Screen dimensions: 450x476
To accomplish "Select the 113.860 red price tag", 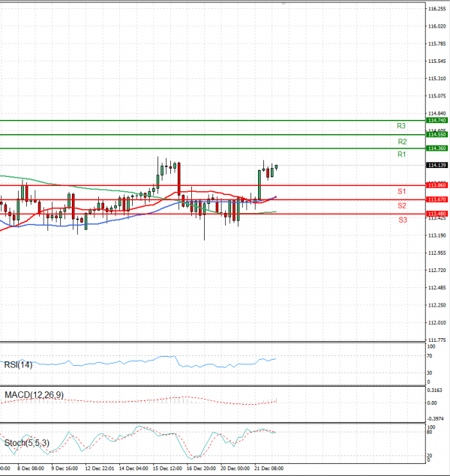I will [x=436, y=185].
